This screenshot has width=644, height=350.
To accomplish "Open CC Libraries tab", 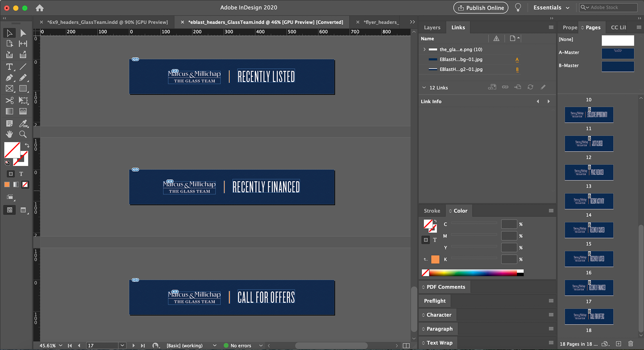I will (618, 27).
